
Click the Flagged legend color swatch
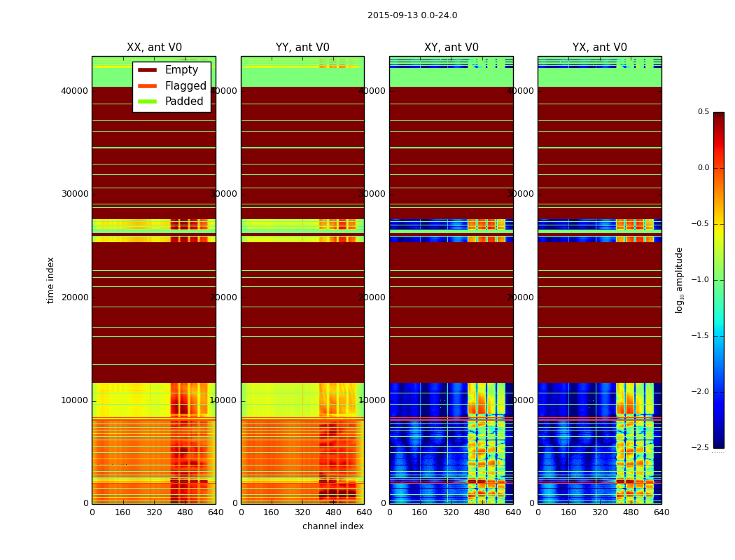(147, 86)
